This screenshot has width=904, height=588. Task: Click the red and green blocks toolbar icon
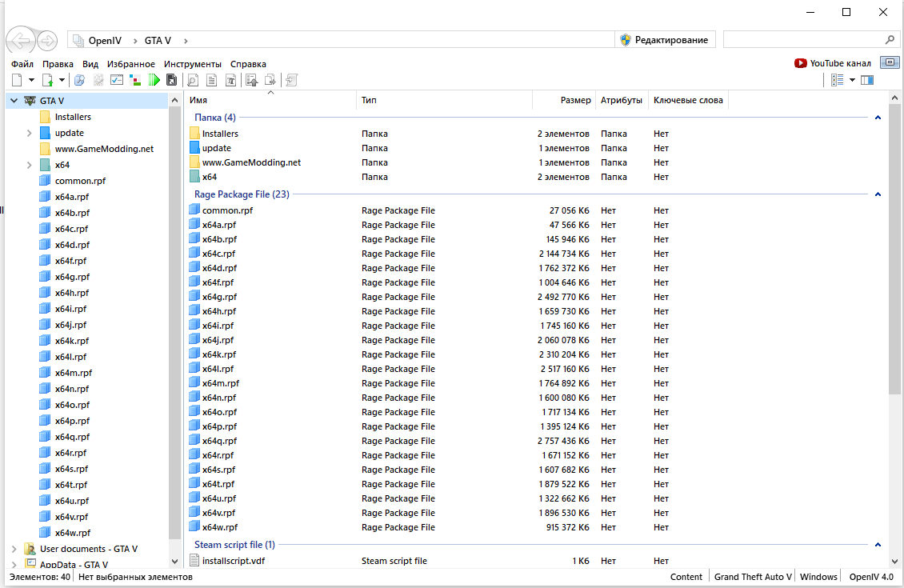pos(135,80)
